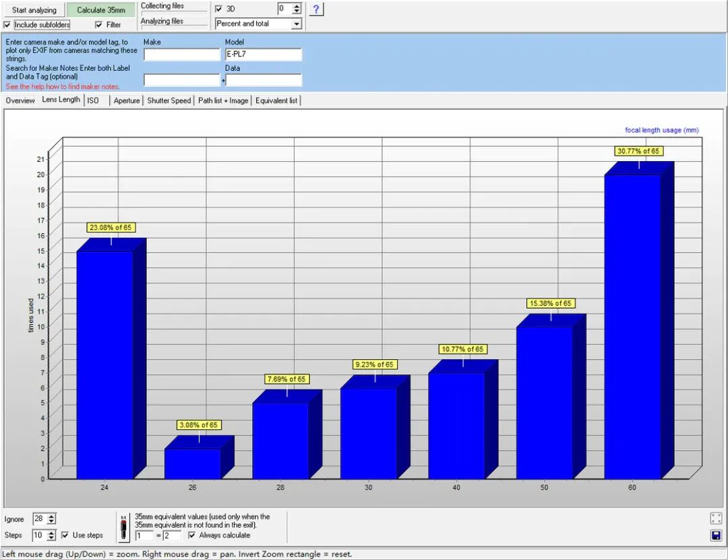The height and width of the screenshot is (560, 728).
Task: Click the "23.08% of 65" bar label
Action: [x=111, y=228]
